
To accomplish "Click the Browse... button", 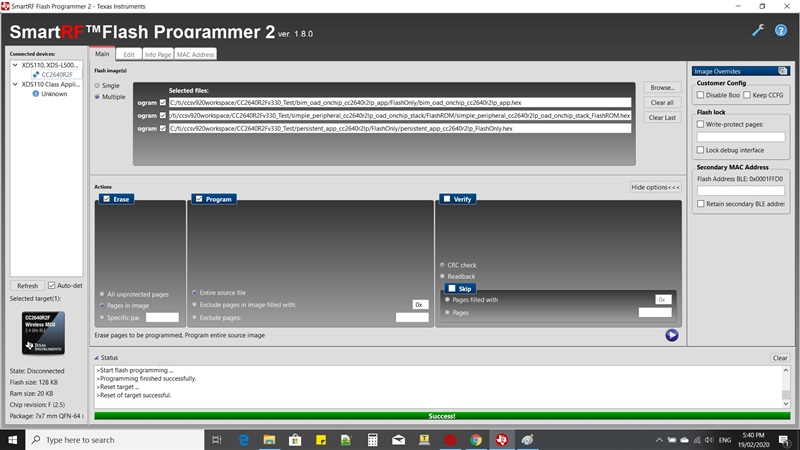I will [662, 88].
